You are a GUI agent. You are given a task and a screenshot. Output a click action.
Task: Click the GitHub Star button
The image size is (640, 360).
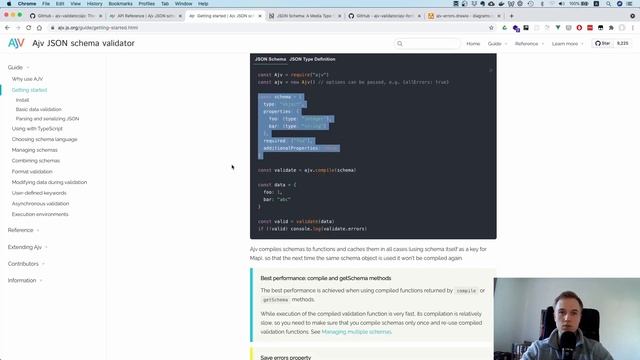602,43
